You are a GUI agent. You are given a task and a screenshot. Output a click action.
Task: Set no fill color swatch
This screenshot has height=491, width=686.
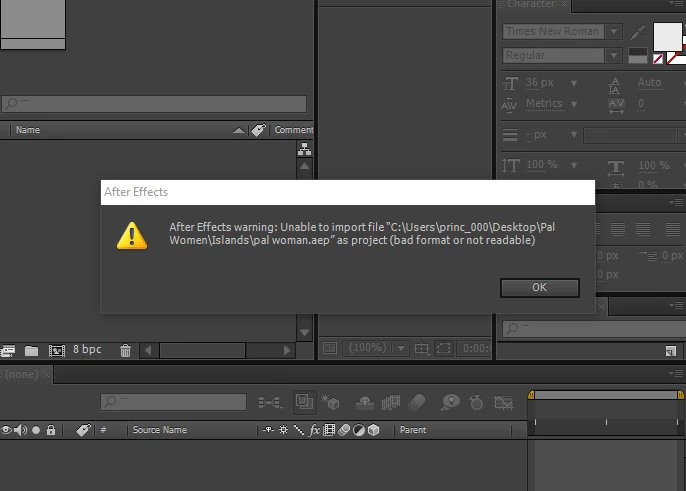coord(658,59)
